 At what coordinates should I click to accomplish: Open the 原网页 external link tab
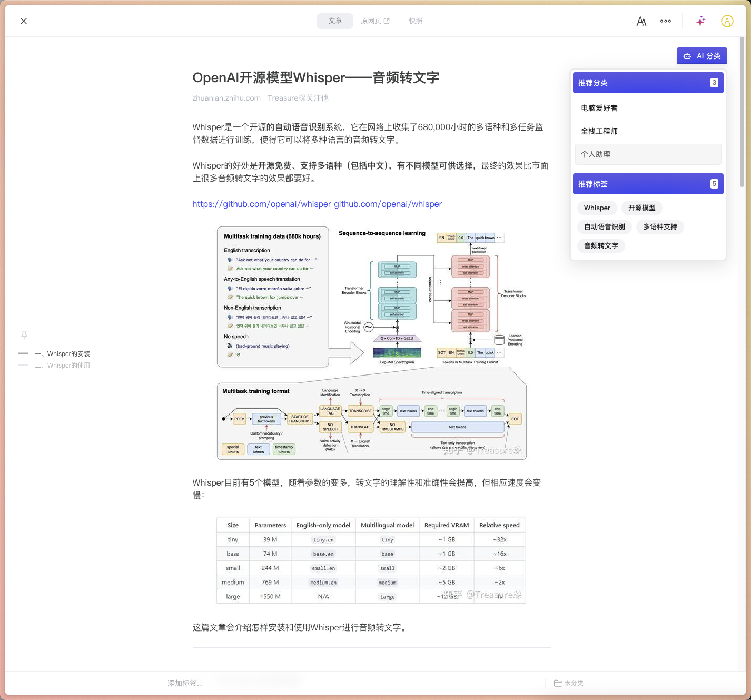tap(375, 21)
